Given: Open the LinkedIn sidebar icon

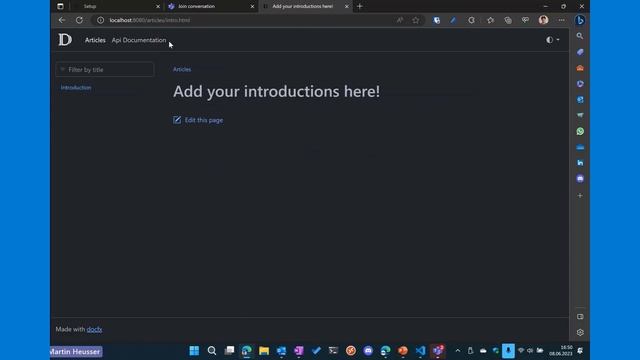Looking at the screenshot, I should [580, 163].
